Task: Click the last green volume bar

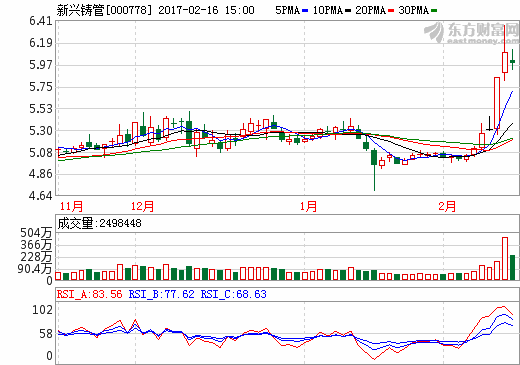Action: [512, 268]
